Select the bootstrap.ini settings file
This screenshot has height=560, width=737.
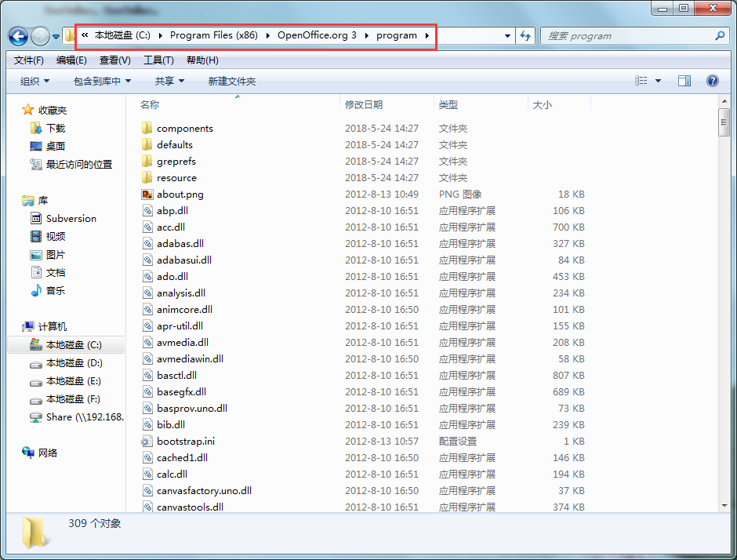pyautogui.click(x=186, y=441)
